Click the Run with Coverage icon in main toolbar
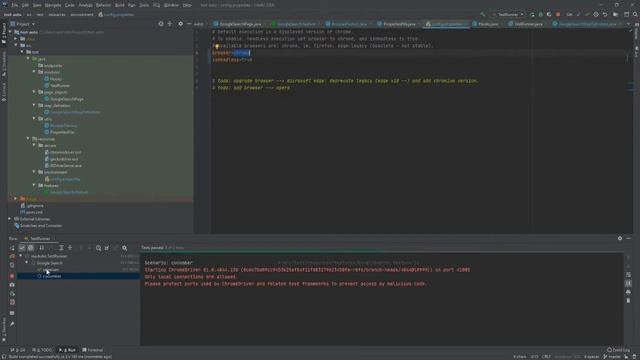The height and width of the screenshot is (360, 640). coord(549,15)
